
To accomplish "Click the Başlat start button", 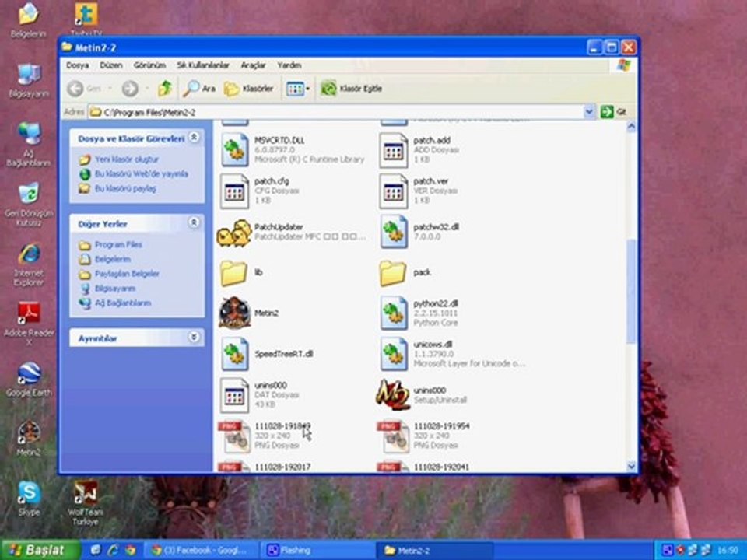I will click(40, 551).
